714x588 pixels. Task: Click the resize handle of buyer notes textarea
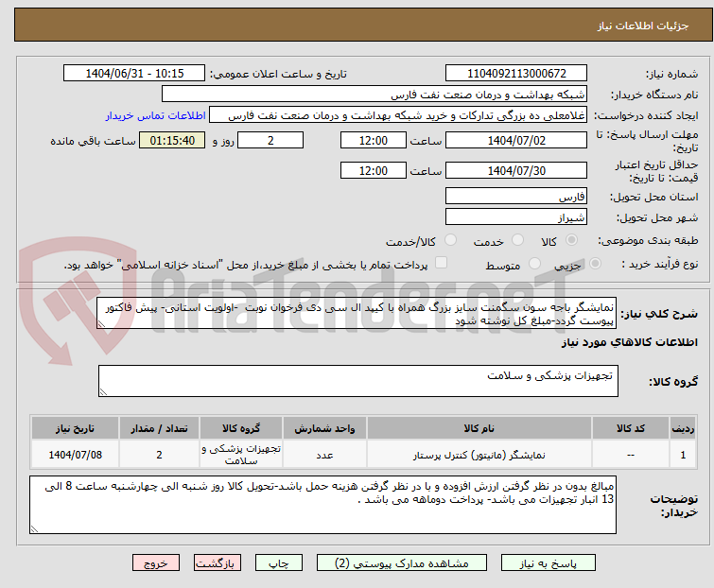coord(35,528)
